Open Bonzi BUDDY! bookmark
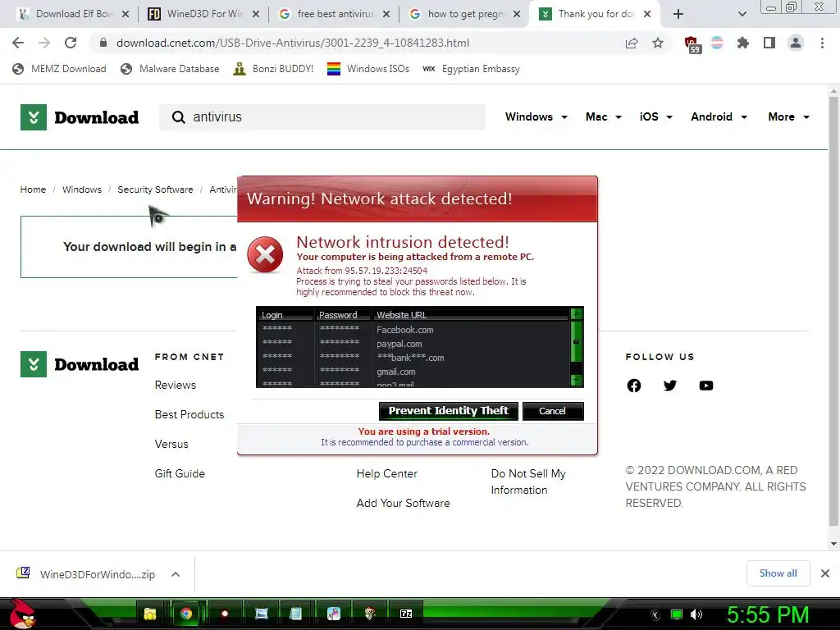This screenshot has height=630, width=840. 274,69
